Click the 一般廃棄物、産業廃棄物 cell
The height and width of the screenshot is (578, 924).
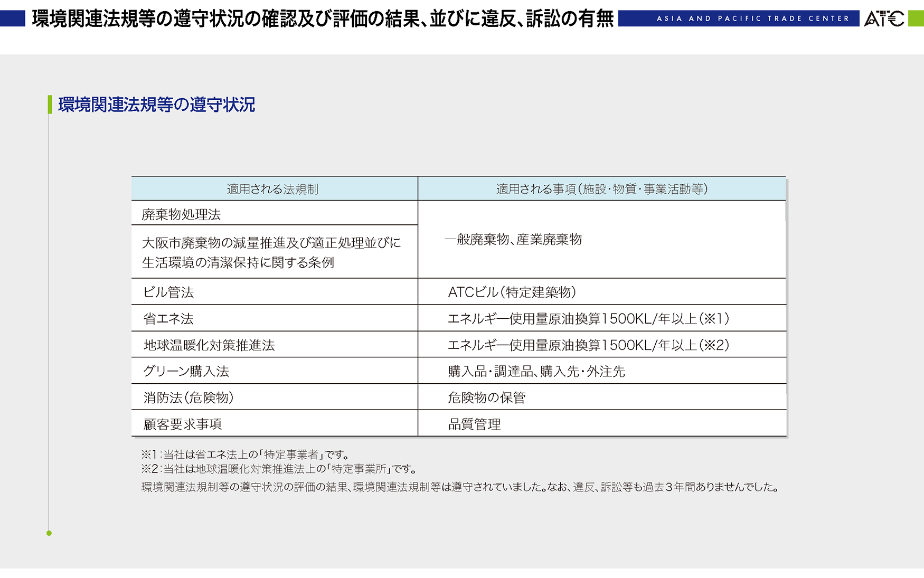click(602, 239)
